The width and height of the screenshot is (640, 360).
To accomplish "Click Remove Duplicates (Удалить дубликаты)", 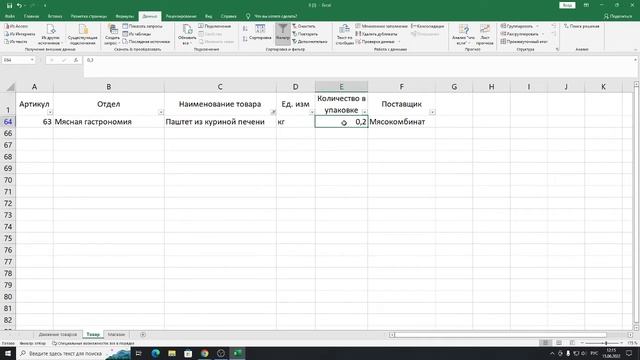I will tap(376, 34).
